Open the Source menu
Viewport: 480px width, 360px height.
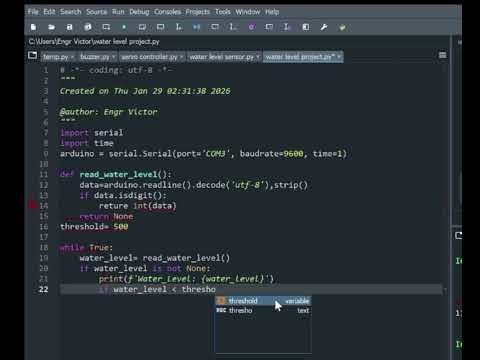97,12
